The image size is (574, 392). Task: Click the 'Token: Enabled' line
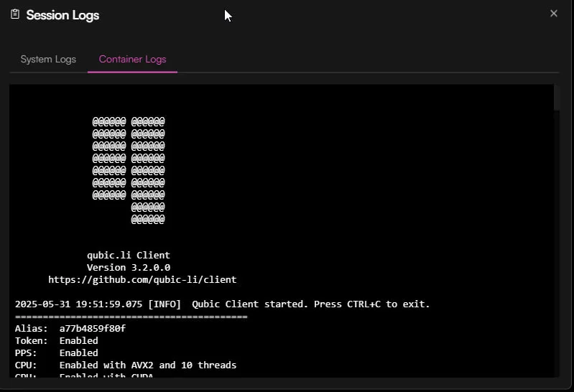tap(56, 341)
